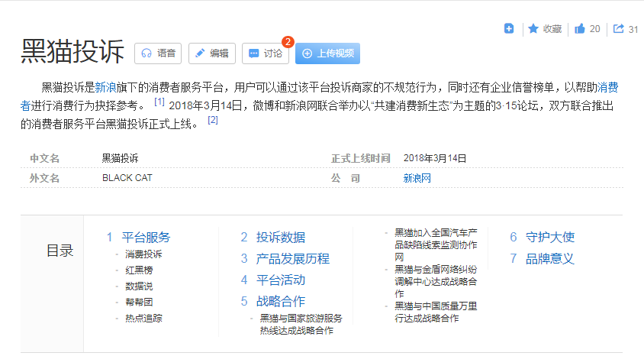Image resolution: width=644 pixels, height=356 pixels.
Task: Open the 消费者 link in the intro
Action: point(607,87)
